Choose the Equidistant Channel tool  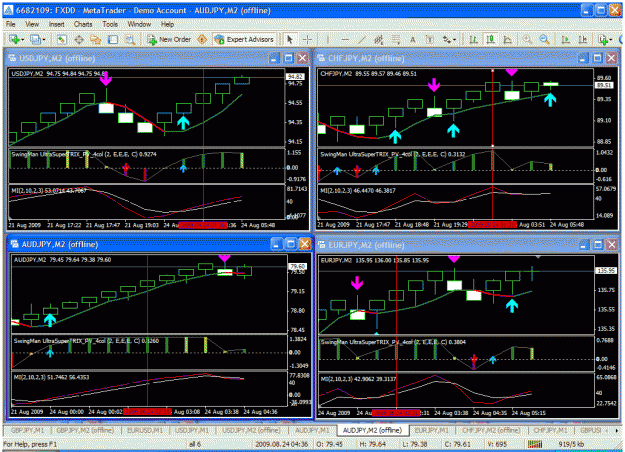379,39
